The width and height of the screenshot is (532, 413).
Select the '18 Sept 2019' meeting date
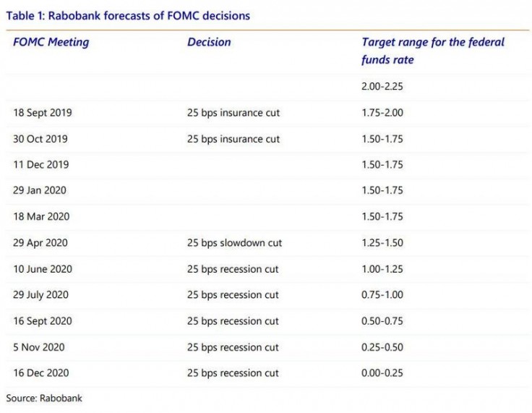pyautogui.click(x=43, y=113)
